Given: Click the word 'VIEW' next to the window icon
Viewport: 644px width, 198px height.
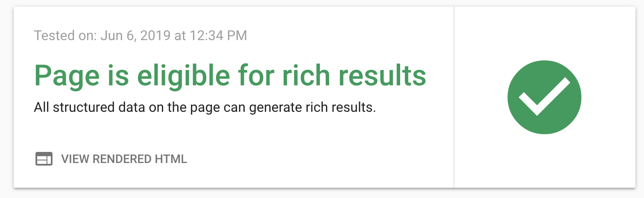Looking at the screenshot, I should pyautogui.click(x=75, y=159).
